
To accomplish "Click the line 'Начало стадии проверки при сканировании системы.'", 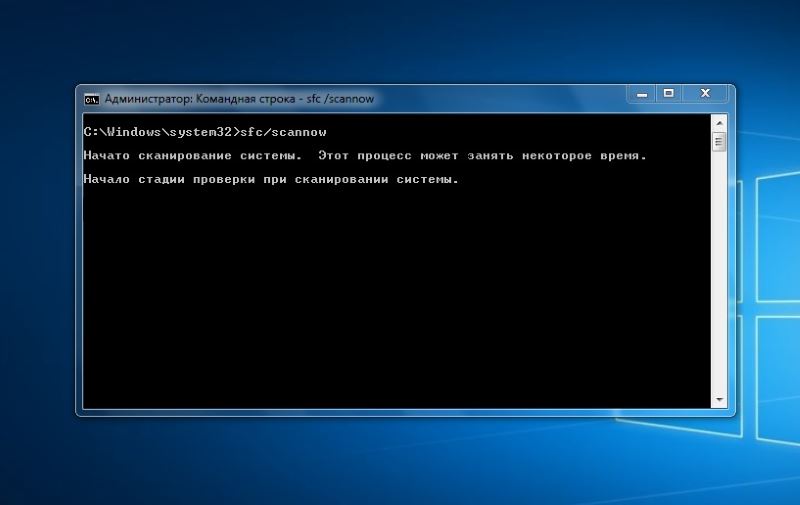I will (x=271, y=180).
